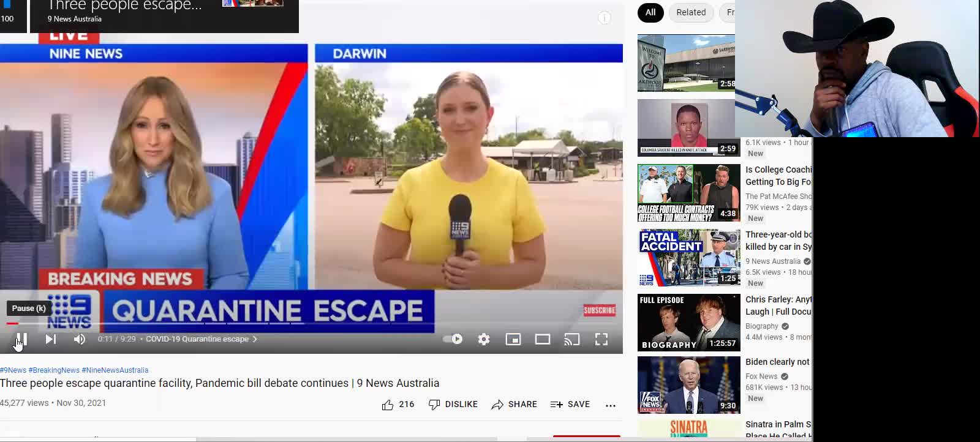Viewport: 980px width, 442px height.
Task: Open the COVID-19 Quarantine escape chapter chevron
Action: 255,339
